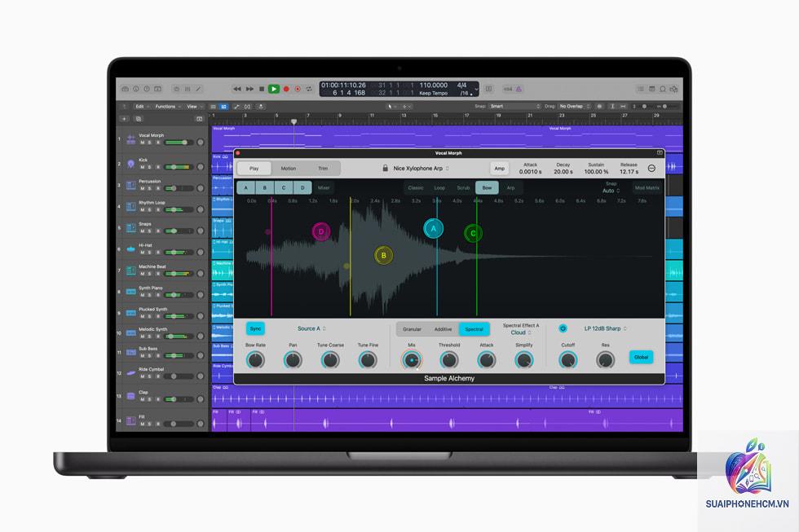Click the cyan A source handle
The image size is (799, 532).
click(433, 229)
